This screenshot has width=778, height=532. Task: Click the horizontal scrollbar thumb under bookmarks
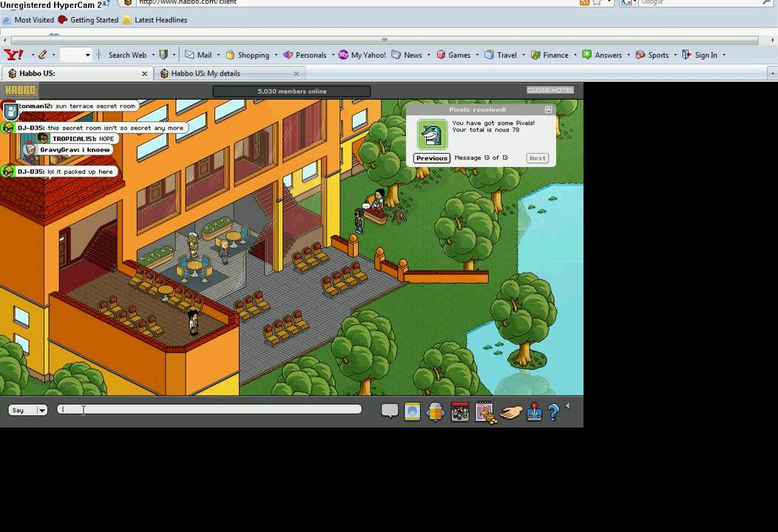click(385, 40)
